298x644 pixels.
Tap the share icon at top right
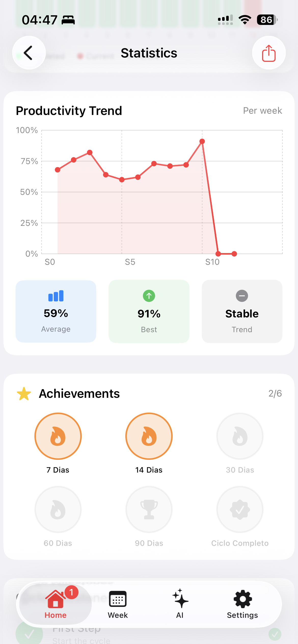269,53
